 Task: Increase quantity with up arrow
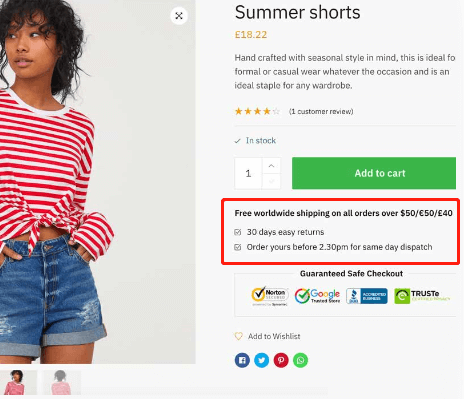point(271,166)
